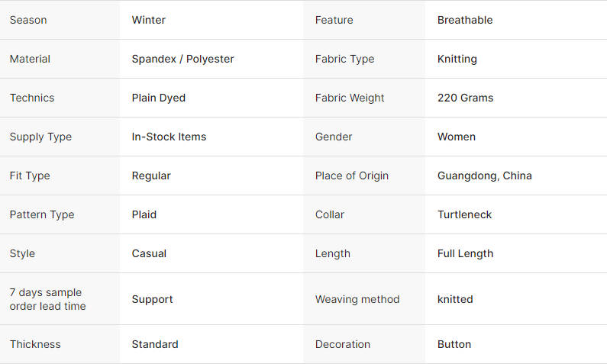The image size is (607, 364).
Task: Click the Spandex / Polyester material value
Action: [x=182, y=59]
